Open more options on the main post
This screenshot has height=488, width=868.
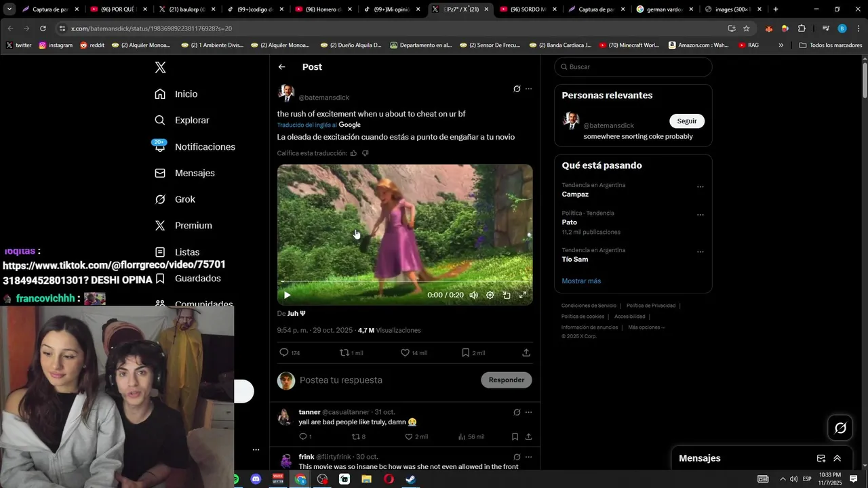(528, 89)
